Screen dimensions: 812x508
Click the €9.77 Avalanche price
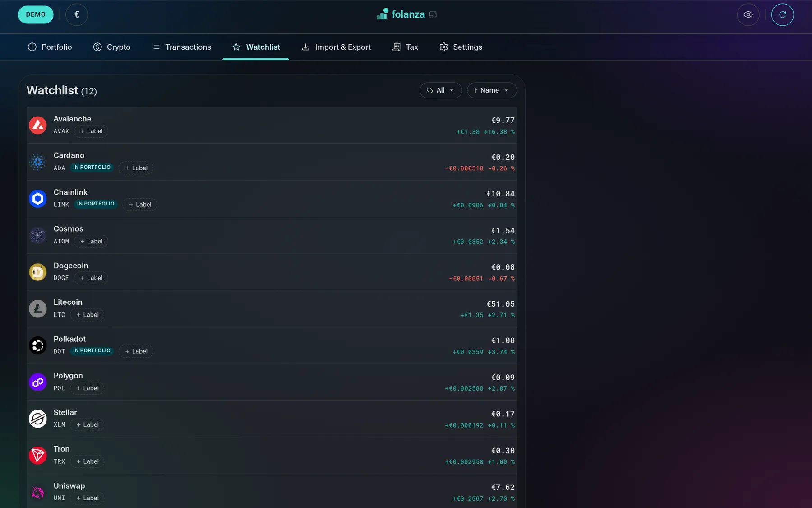[503, 121]
